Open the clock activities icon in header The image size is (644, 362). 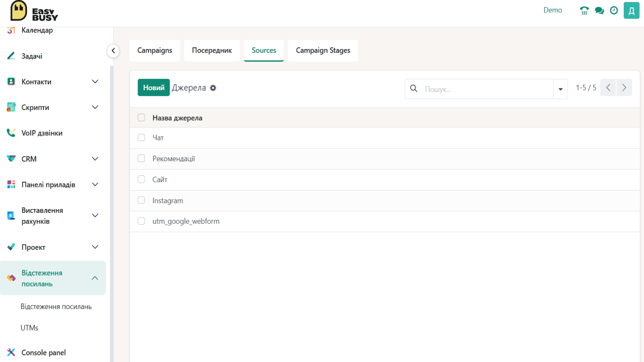pos(614,10)
